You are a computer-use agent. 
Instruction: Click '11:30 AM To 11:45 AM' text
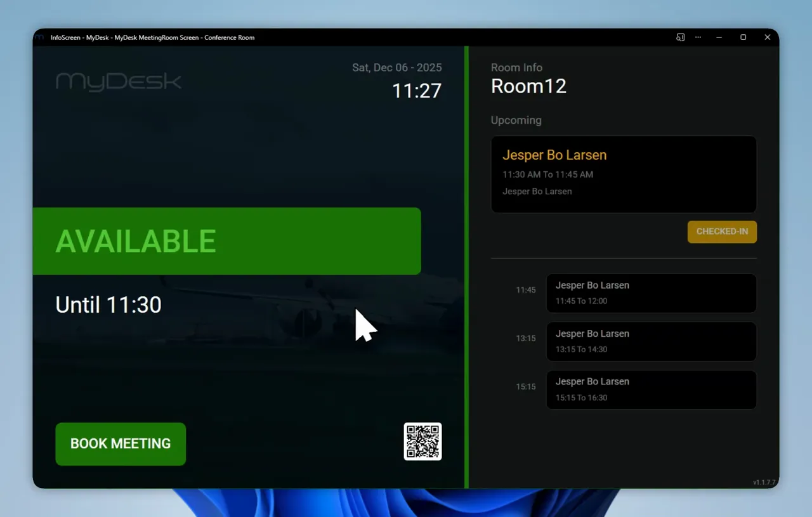coord(548,174)
